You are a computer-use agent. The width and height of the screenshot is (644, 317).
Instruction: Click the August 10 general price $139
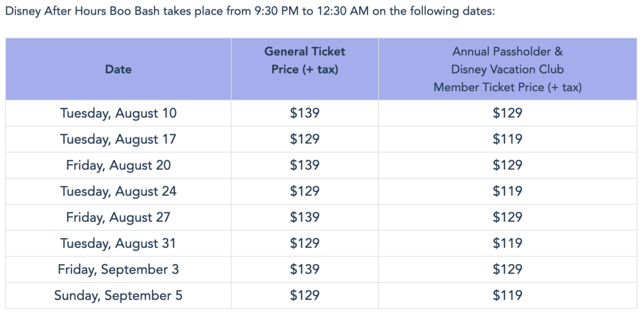click(305, 113)
